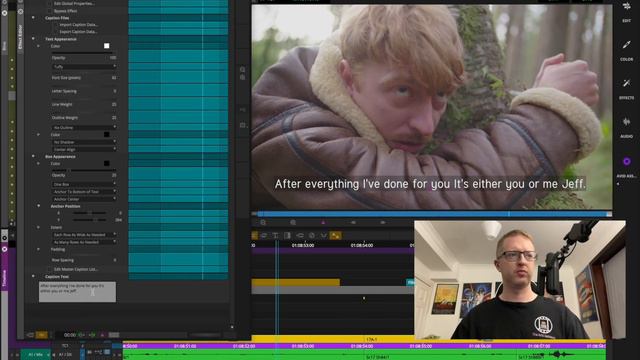Click the purple circle icon on the left strip
This screenshot has width=640, height=360.
4,249
